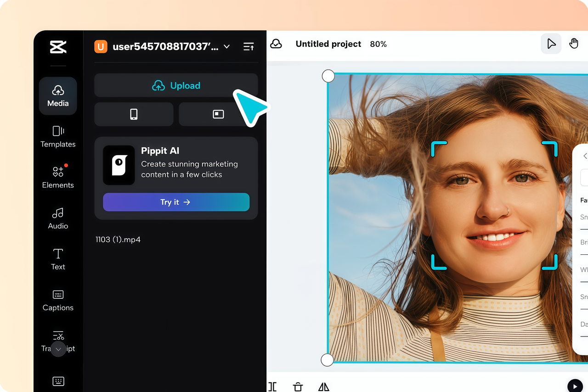Click the cloud sync icon beside the project name
The width and height of the screenshot is (588, 392).
click(x=276, y=44)
